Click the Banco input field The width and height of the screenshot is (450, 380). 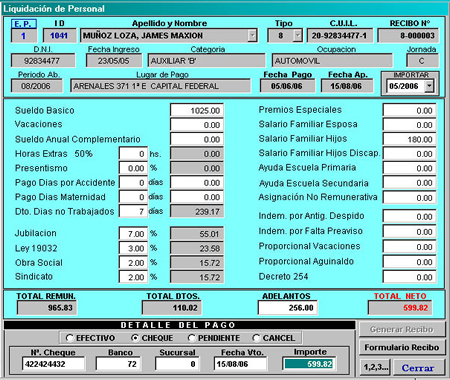point(118,364)
